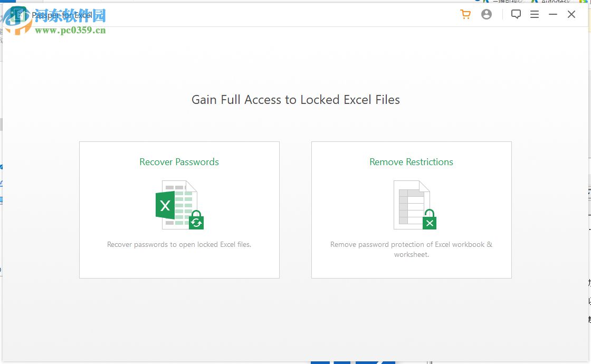Click the user account profile icon

pyautogui.click(x=486, y=14)
